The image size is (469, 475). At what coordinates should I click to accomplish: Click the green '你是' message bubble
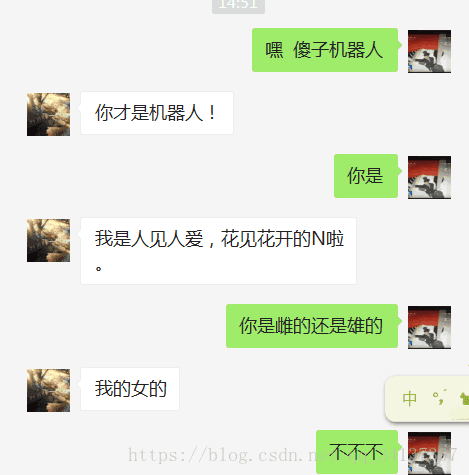tap(366, 176)
